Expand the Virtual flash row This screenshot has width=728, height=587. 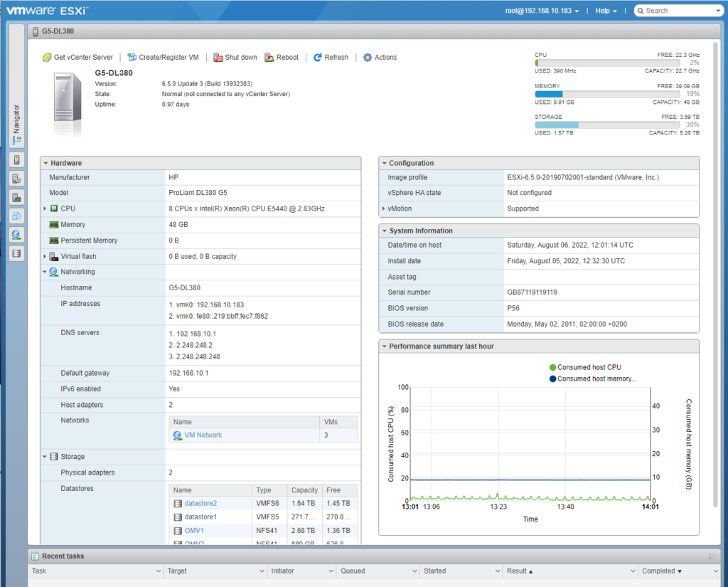coord(45,257)
